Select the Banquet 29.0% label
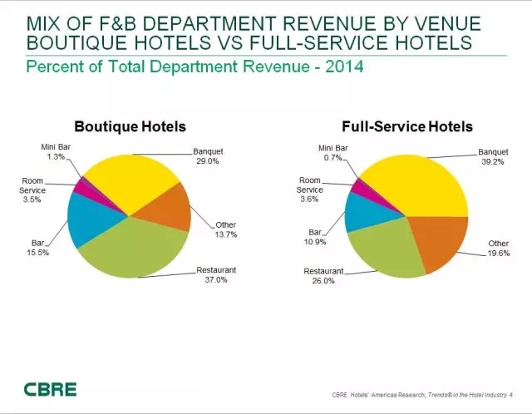 [208, 156]
